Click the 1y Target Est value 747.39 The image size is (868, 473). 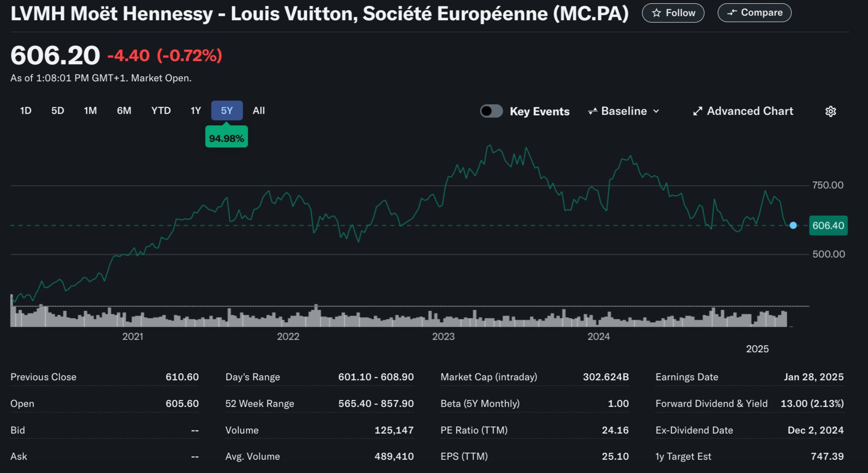(827, 456)
